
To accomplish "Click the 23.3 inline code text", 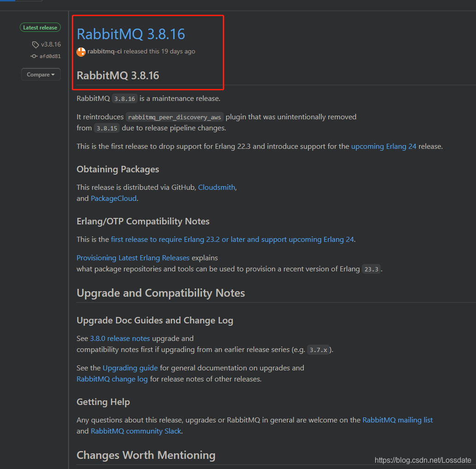I will click(371, 269).
